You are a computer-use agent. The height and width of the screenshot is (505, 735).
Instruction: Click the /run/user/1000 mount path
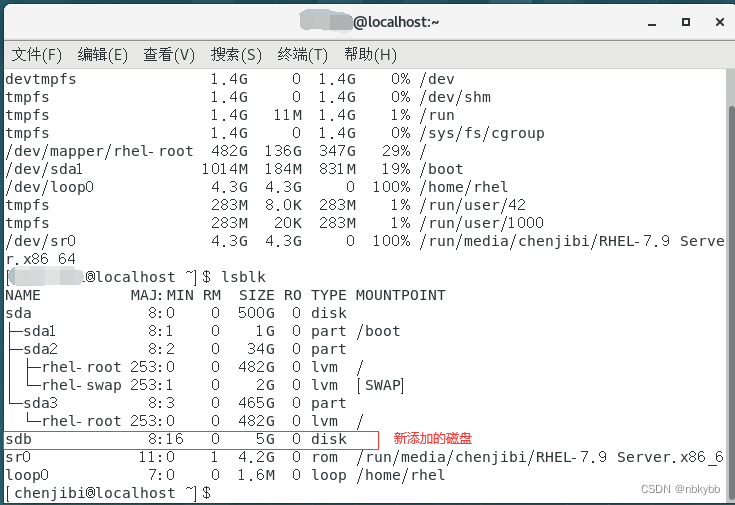tap(482, 223)
